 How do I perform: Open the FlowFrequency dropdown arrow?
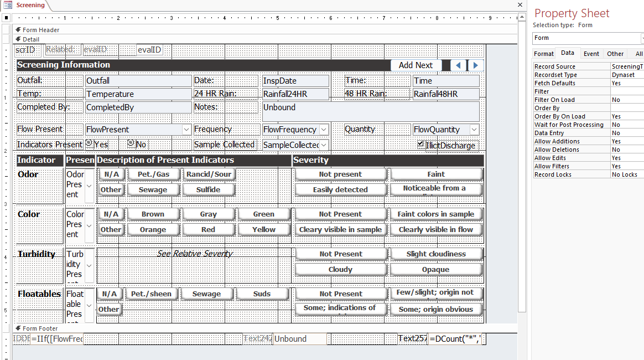click(324, 130)
